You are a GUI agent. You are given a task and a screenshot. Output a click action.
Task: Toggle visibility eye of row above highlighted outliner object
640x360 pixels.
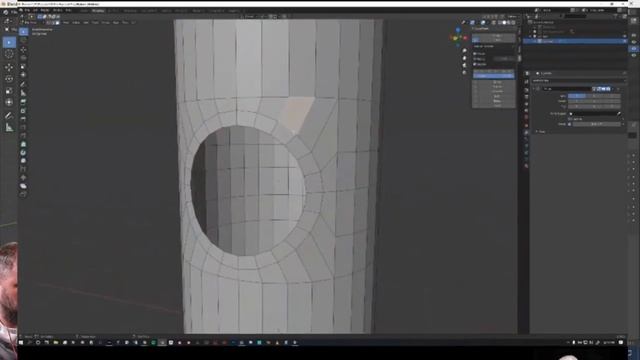click(624, 36)
